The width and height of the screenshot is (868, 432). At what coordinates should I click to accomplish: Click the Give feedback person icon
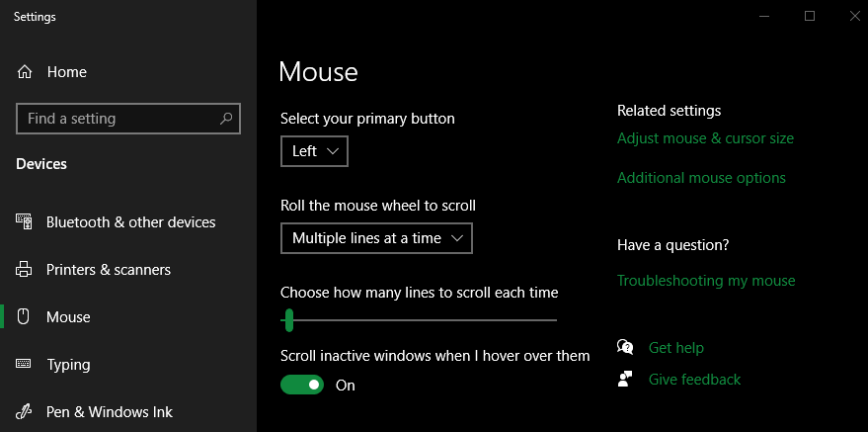pos(625,379)
